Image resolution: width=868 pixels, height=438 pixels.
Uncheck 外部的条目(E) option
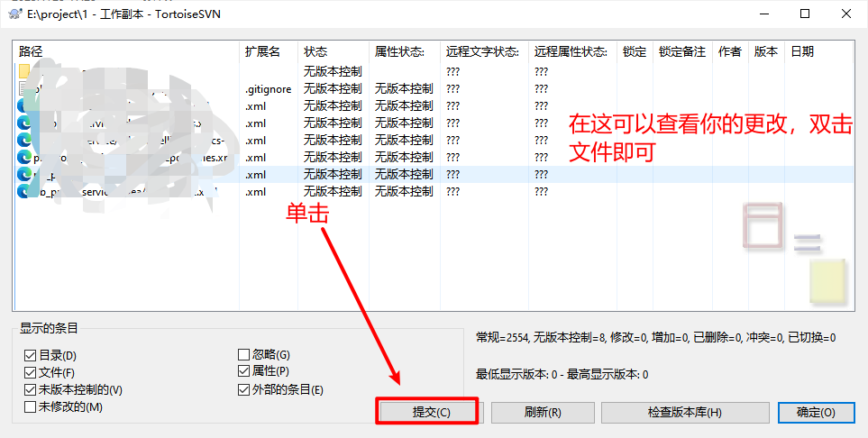[x=243, y=390]
